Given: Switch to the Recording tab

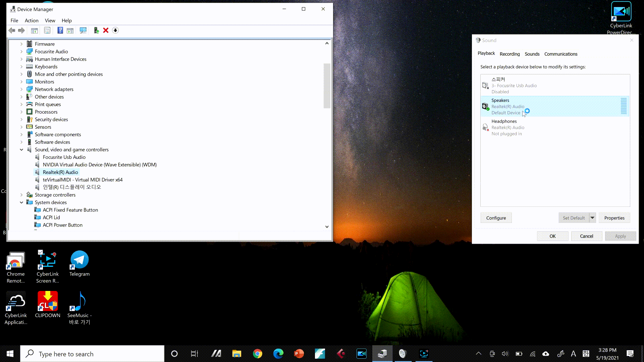Looking at the screenshot, I should pyautogui.click(x=509, y=54).
